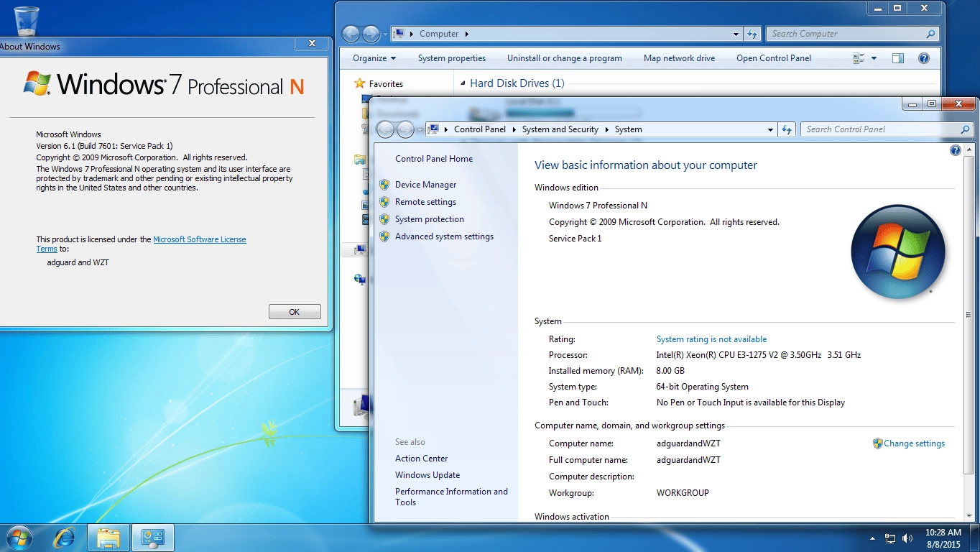Click arrow after Control Panel breadcrumb

tap(514, 129)
